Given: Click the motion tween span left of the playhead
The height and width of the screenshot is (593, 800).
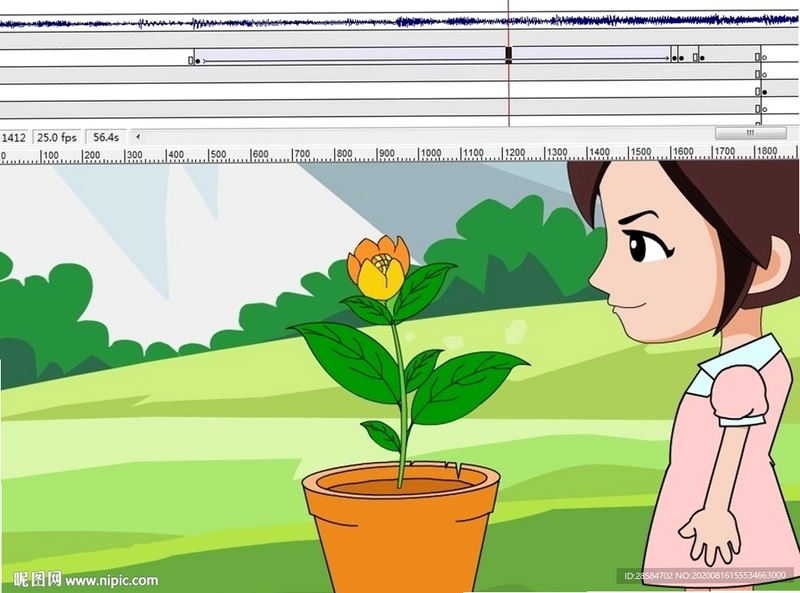Looking at the screenshot, I should [x=350, y=55].
